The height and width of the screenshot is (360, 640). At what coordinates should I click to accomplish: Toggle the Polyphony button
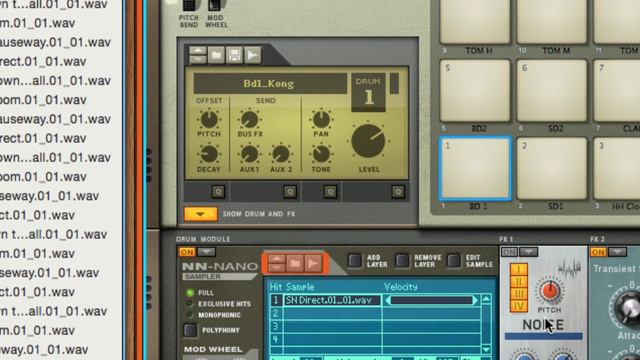click(190, 330)
